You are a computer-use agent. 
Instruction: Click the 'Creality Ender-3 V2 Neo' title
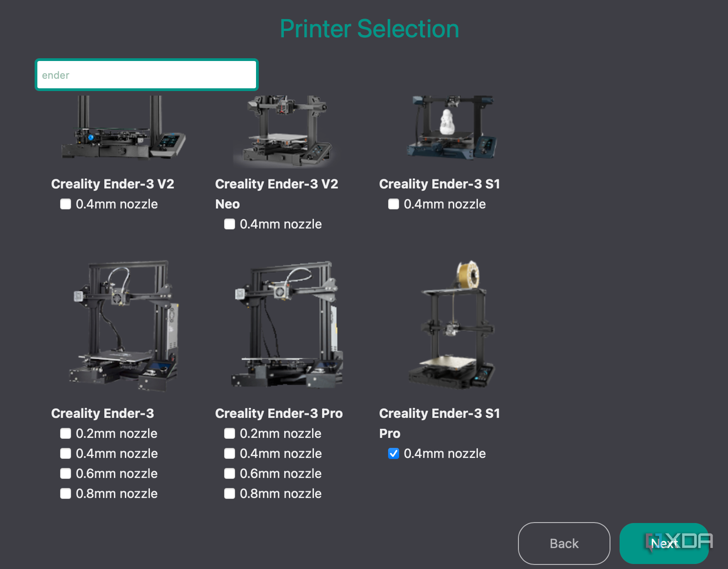[x=277, y=194]
